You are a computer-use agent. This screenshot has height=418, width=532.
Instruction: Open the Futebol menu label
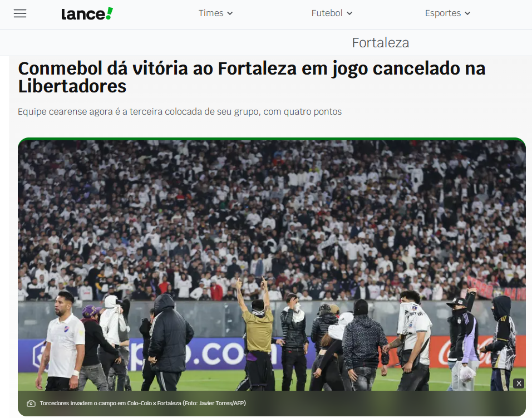(x=327, y=13)
